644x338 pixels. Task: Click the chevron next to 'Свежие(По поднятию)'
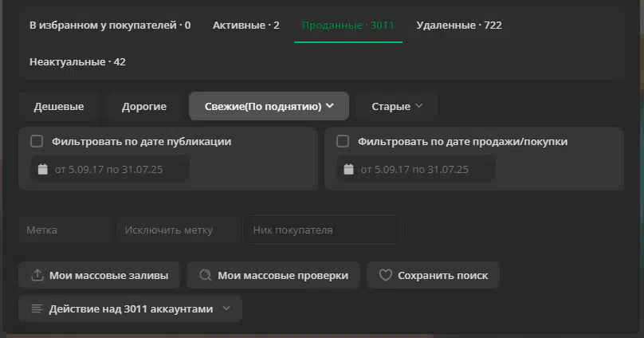(330, 106)
